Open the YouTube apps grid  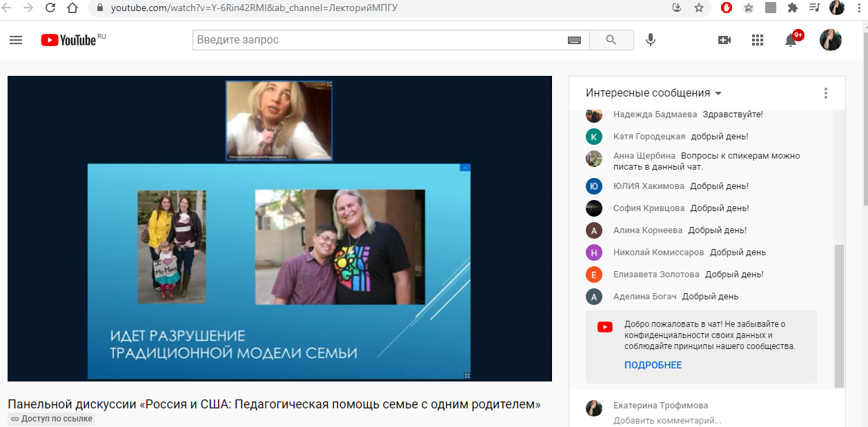pos(758,40)
